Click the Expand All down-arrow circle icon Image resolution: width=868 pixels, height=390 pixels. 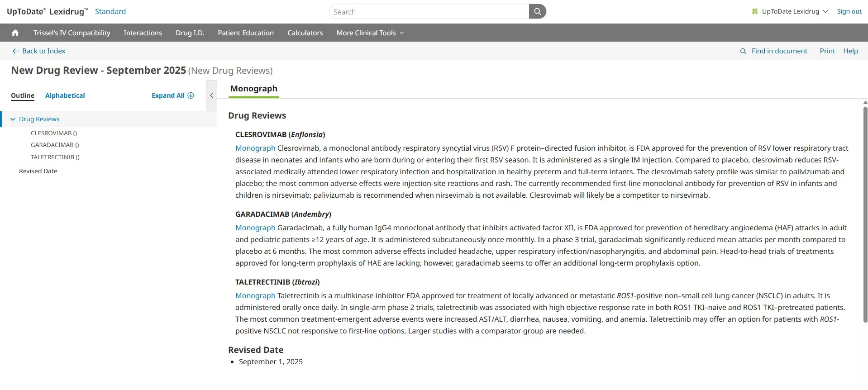point(191,95)
